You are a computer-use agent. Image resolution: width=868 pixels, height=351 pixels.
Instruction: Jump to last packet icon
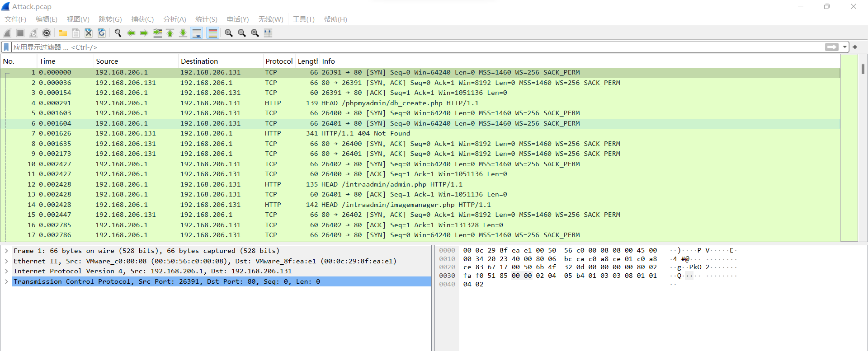pyautogui.click(x=183, y=33)
